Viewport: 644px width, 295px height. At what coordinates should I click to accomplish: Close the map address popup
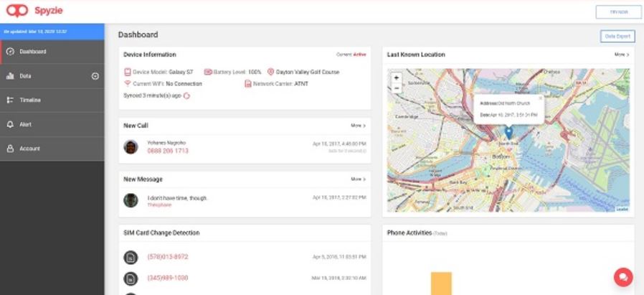541,98
